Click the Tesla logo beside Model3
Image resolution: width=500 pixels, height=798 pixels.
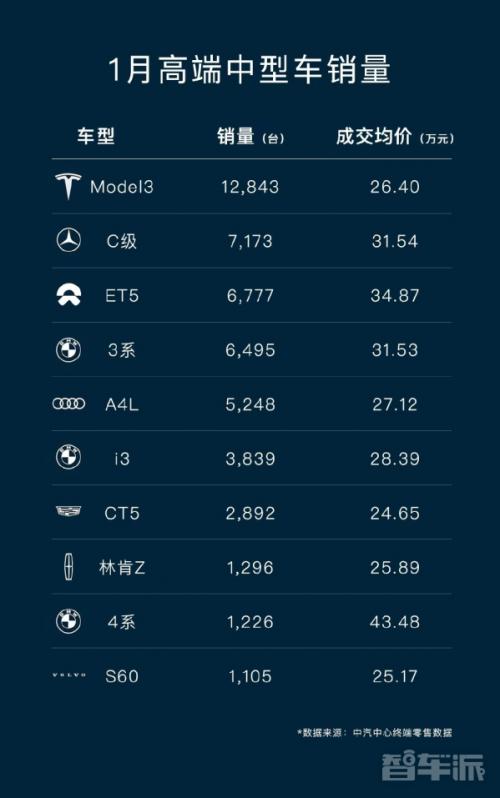(x=68, y=186)
